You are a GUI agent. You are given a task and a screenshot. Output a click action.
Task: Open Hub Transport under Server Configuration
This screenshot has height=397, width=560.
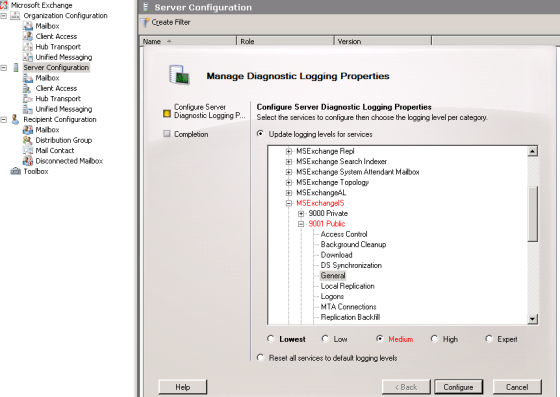click(58, 99)
